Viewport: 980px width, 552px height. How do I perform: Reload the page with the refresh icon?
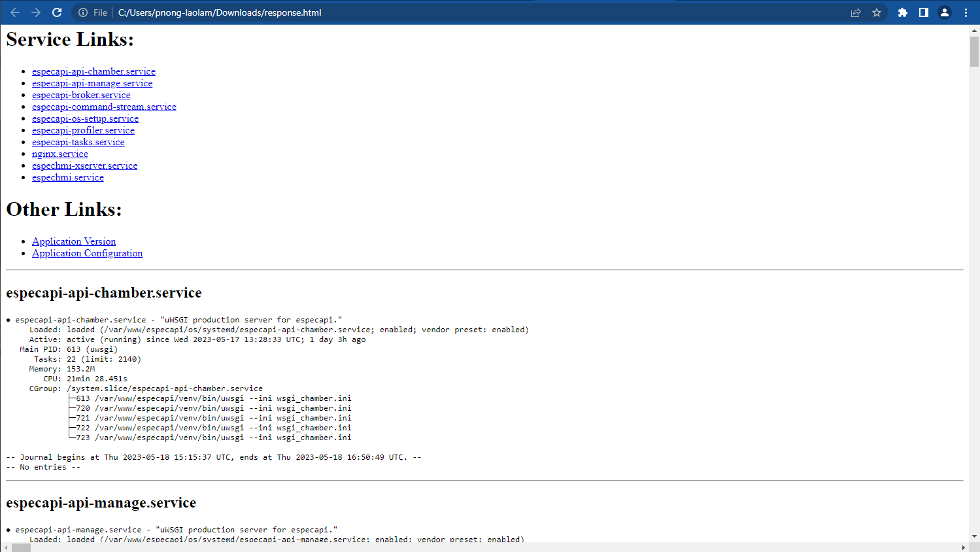click(57, 12)
